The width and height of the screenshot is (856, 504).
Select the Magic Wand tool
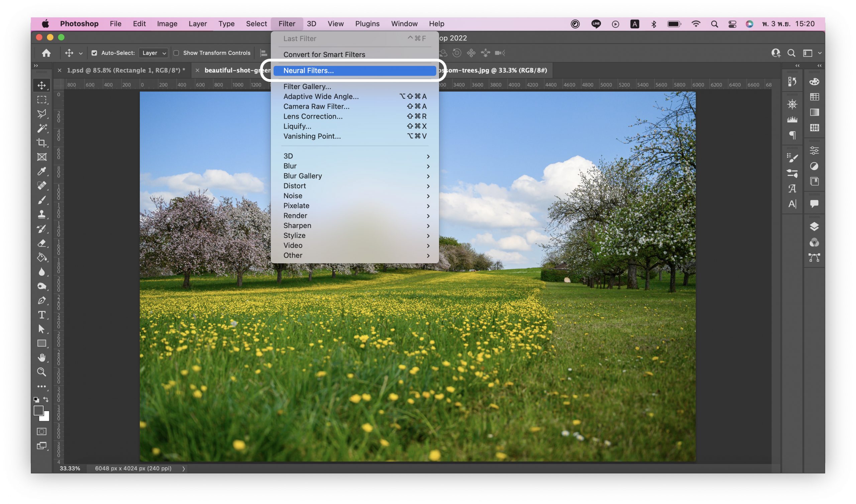coord(42,128)
